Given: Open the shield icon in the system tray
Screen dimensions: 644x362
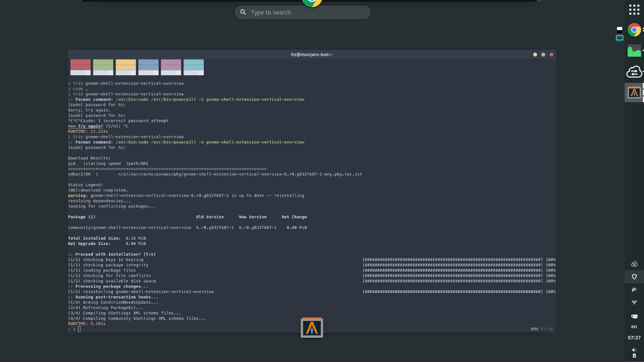Looking at the screenshot, I should click(634, 277).
